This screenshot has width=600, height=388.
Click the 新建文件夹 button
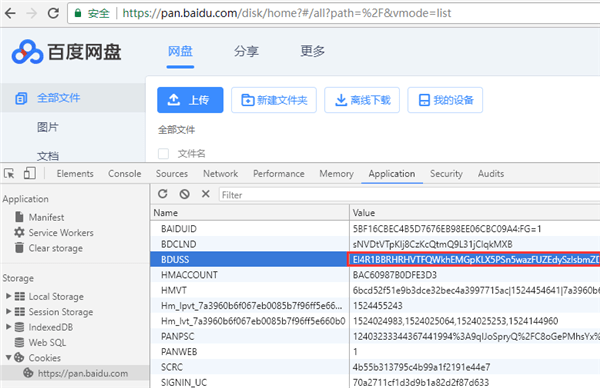tap(274, 100)
